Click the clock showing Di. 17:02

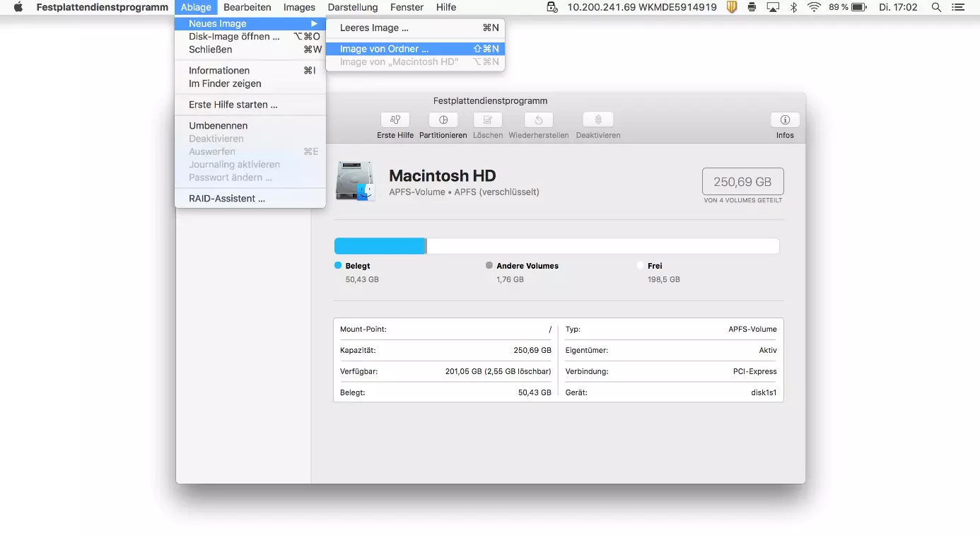[x=898, y=7]
